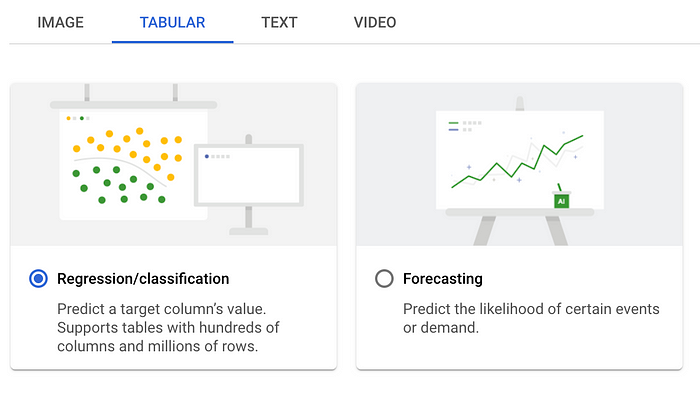
Task: Switch to the IMAGE tab
Action: click(x=60, y=22)
